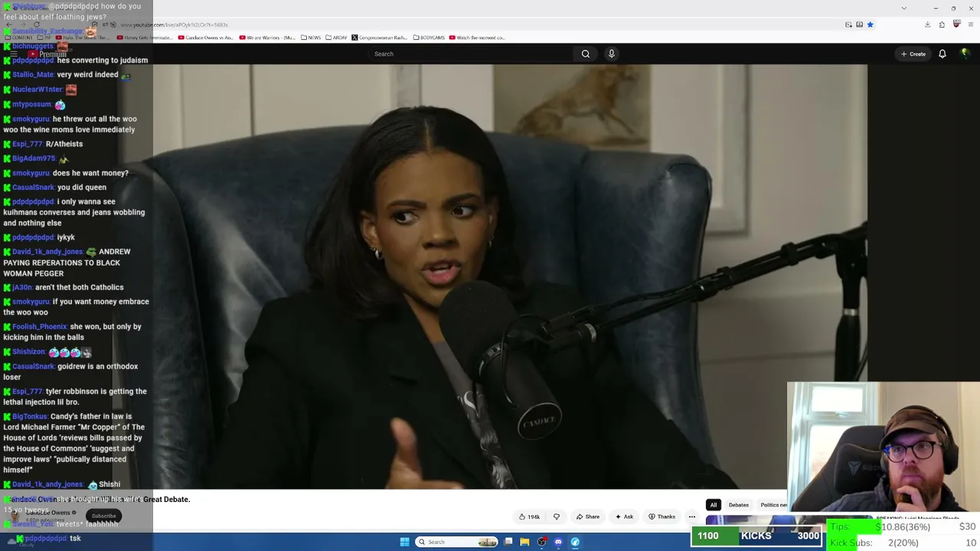The height and width of the screenshot is (551, 980).
Task: Open YouTube notifications bell
Action: [942, 54]
